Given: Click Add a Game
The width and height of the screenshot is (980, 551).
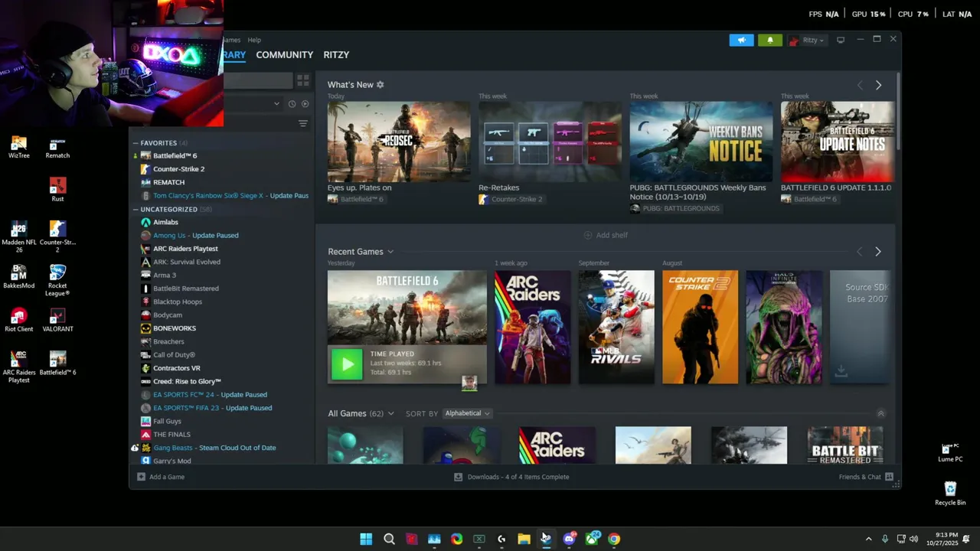Looking at the screenshot, I should tap(161, 477).
